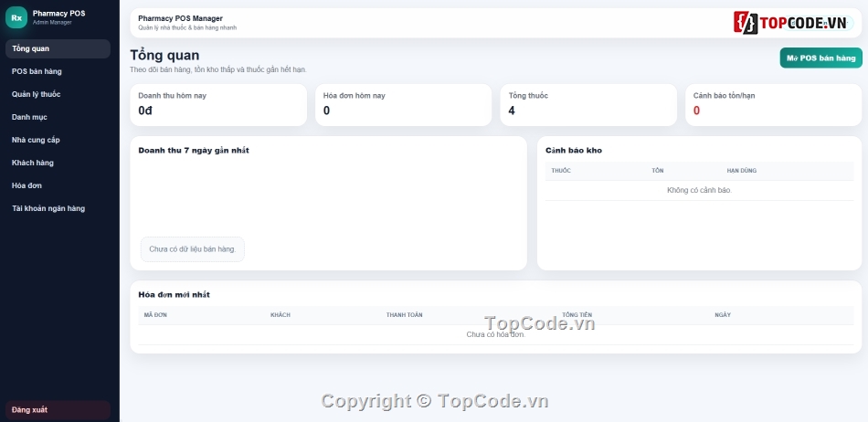Navigate to Khách hàng section
Image resolution: width=868 pixels, height=422 pixels.
pyautogui.click(x=58, y=163)
